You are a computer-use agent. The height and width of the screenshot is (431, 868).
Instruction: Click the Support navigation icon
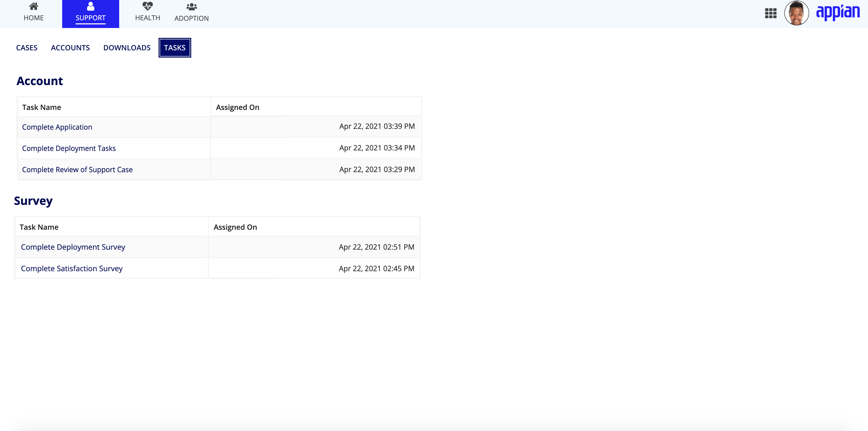91,6
